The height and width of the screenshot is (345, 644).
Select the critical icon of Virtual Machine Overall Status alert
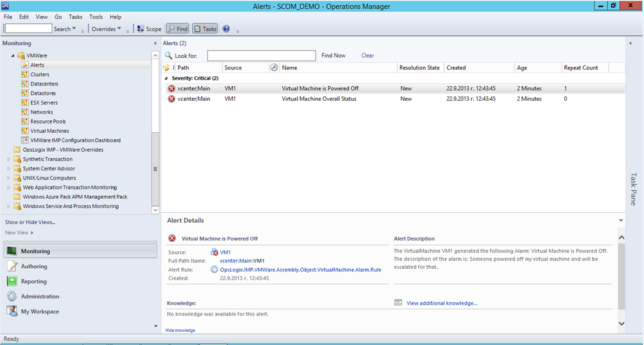172,99
